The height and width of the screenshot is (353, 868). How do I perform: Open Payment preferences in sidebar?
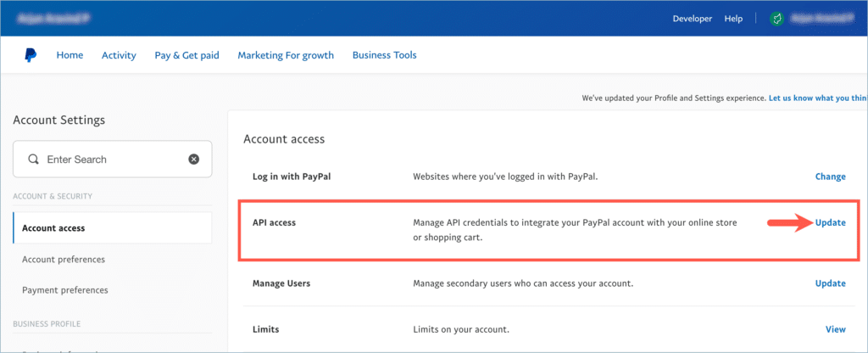coord(65,290)
